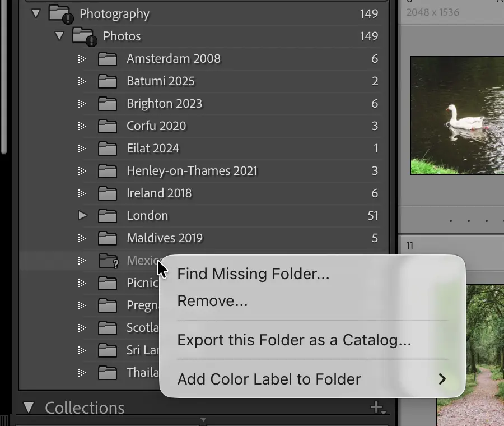504x426 pixels.
Task: Click dotted triangle next to Brighton 2023
Action: click(x=82, y=104)
